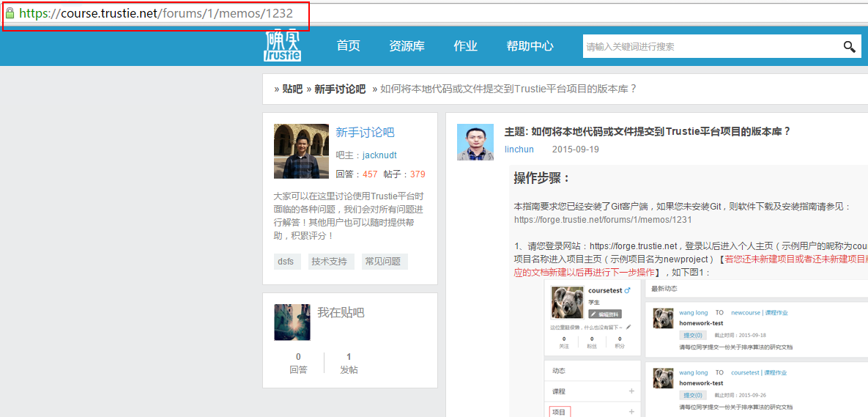Screen dimensions: 868x417
Task: Click the green padlock in the address bar
Action: click(10, 12)
